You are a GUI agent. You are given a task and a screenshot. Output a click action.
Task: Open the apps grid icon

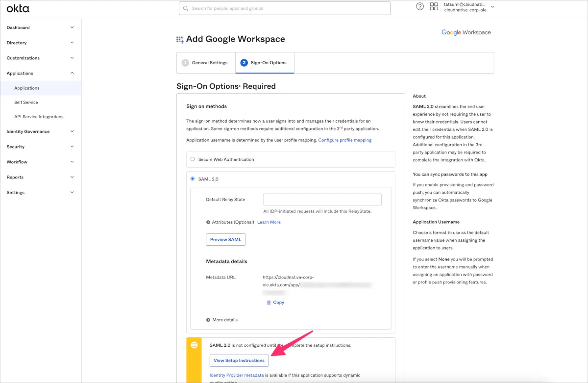434,6
